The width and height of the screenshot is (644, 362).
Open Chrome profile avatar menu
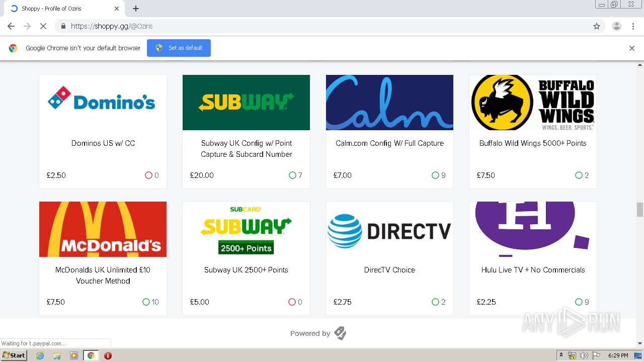(616, 26)
